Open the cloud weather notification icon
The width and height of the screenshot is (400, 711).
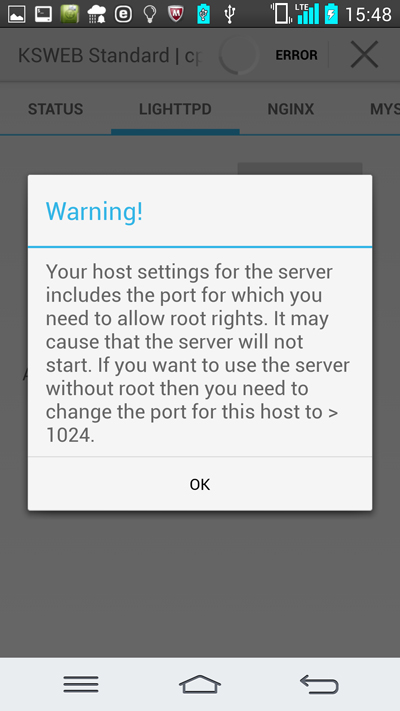tap(96, 15)
